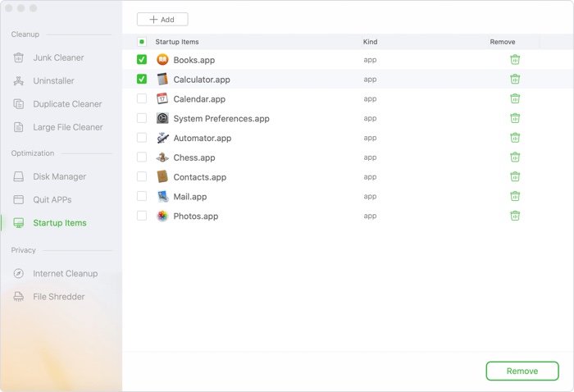
Task: Click the Automator.app name text
Action: pos(202,138)
